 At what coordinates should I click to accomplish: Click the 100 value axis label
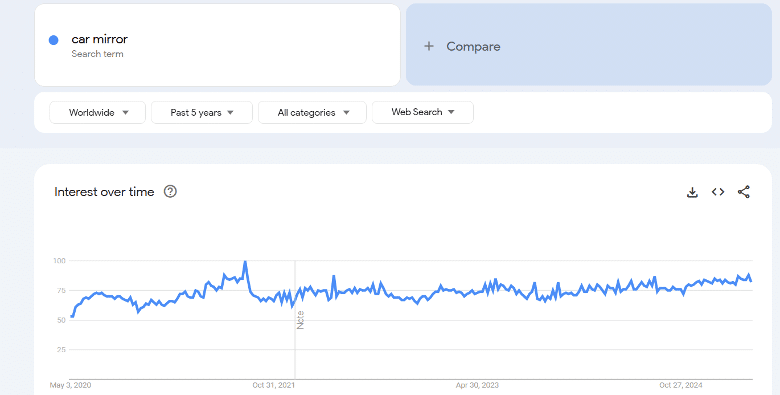[59, 261]
